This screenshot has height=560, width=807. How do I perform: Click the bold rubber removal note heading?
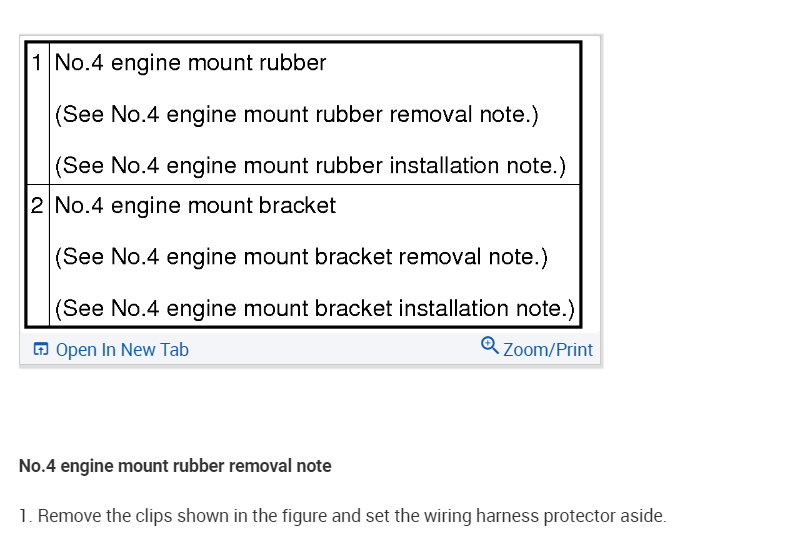pyautogui.click(x=175, y=466)
